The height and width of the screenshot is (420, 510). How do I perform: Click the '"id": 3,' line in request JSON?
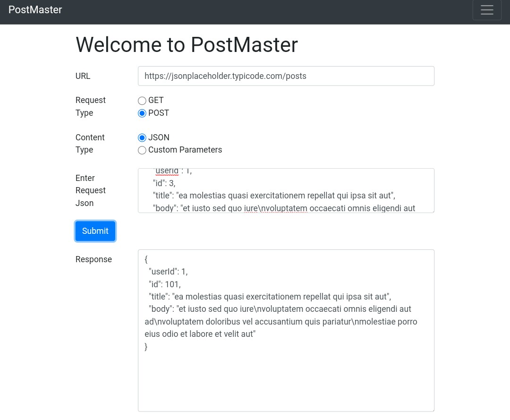click(164, 183)
